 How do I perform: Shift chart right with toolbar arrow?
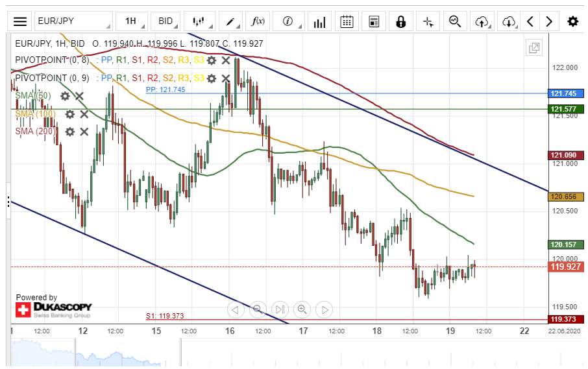(x=549, y=21)
